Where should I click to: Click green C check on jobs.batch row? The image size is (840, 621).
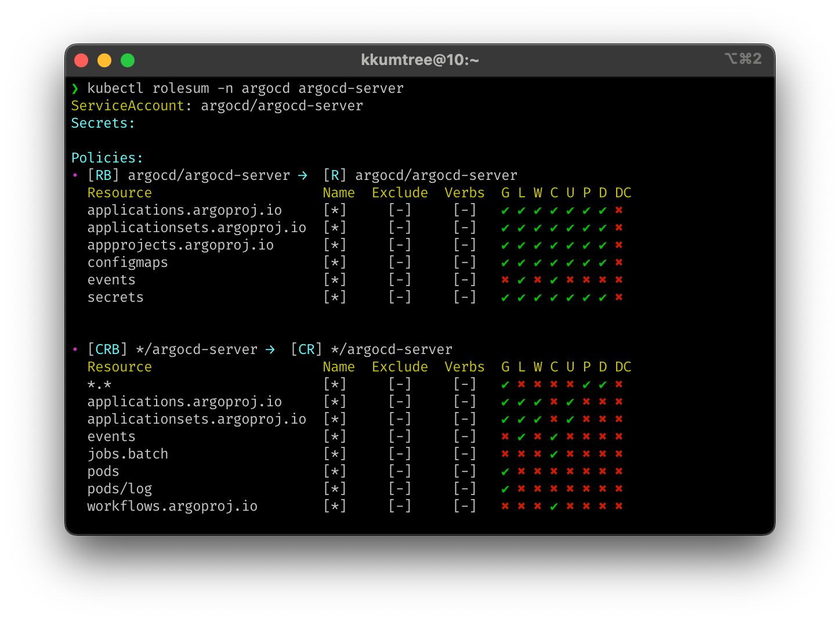554,454
